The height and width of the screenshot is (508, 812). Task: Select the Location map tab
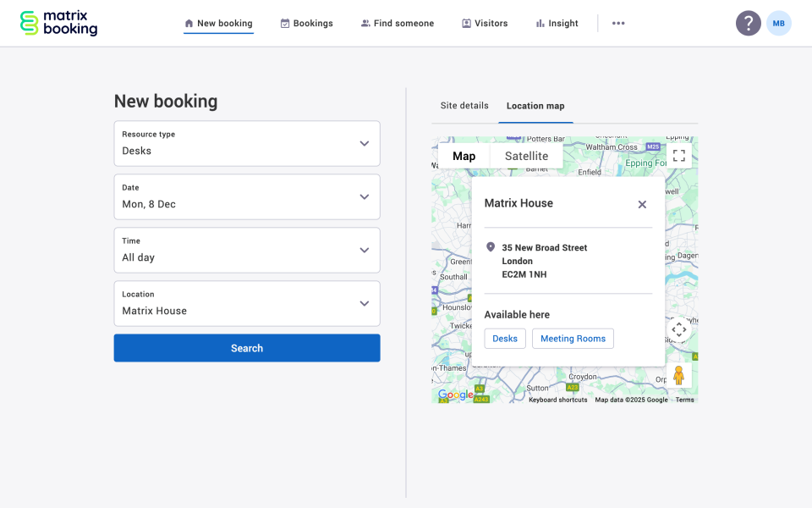535,105
